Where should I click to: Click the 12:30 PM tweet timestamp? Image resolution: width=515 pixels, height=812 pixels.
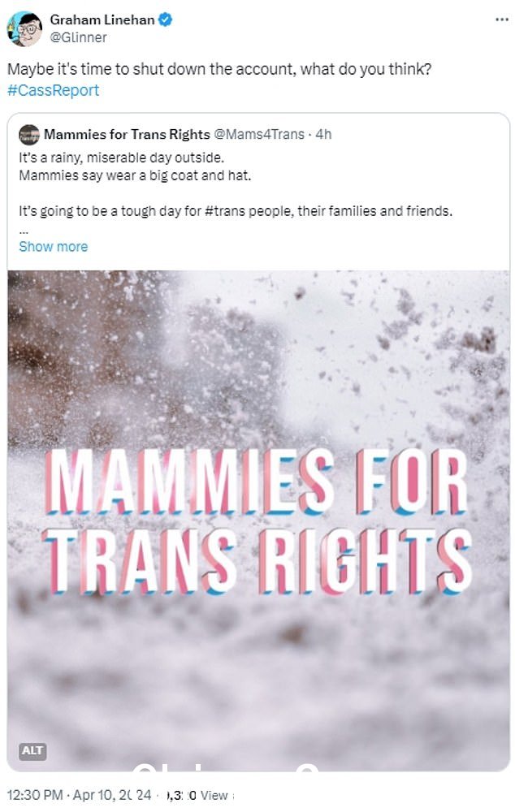click(35, 795)
